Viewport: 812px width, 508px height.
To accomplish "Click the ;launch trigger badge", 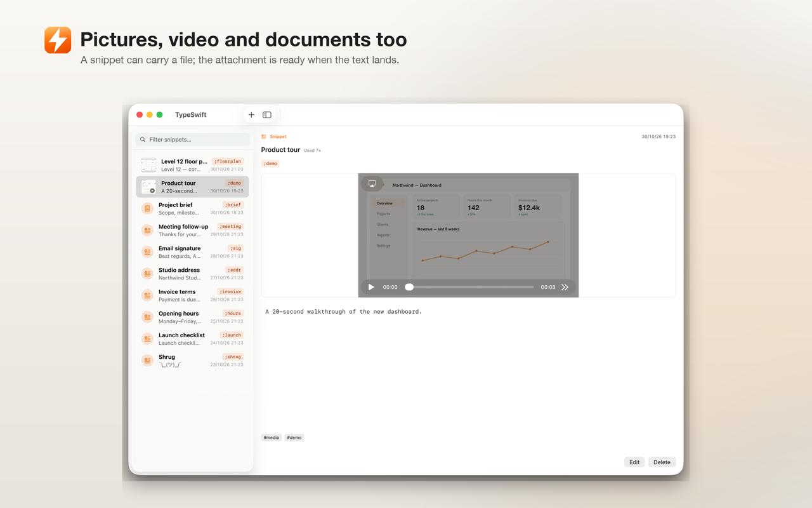I will coord(232,335).
